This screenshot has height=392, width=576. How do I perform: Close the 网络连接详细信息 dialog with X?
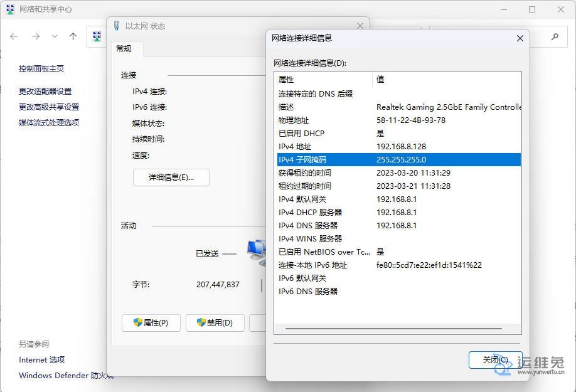click(520, 38)
